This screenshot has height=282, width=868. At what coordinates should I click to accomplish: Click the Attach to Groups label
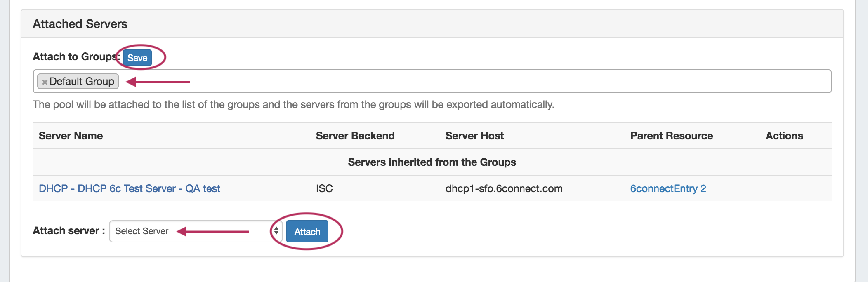(x=74, y=56)
